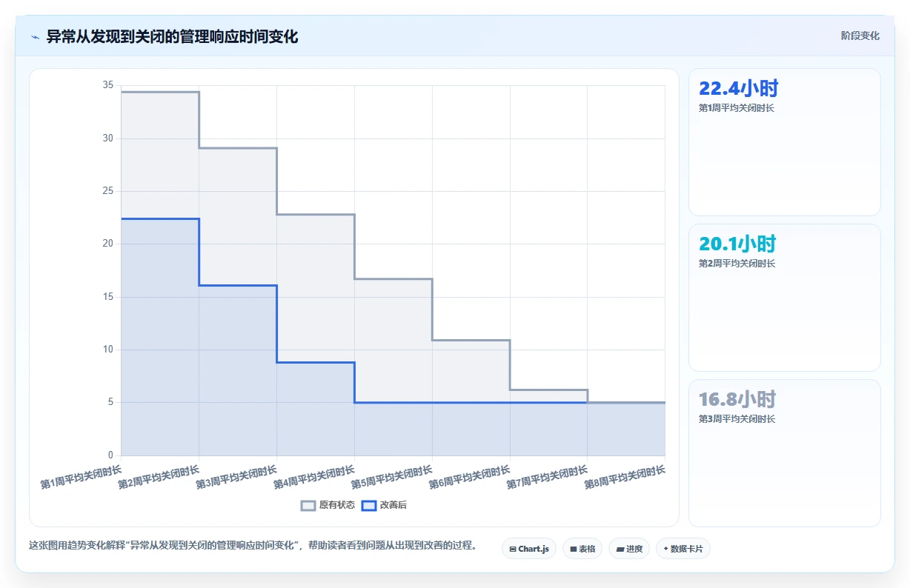
Task: Click the 表格 tag icon
Action: 574,549
